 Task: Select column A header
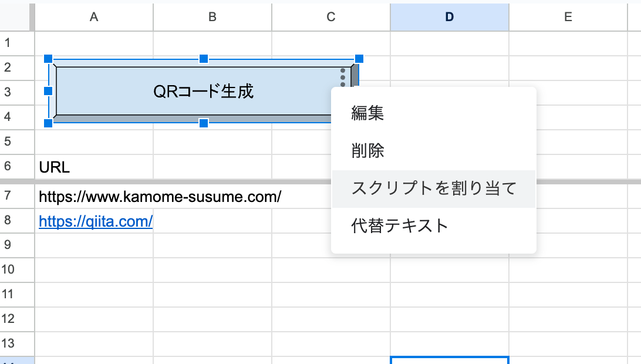(93, 16)
